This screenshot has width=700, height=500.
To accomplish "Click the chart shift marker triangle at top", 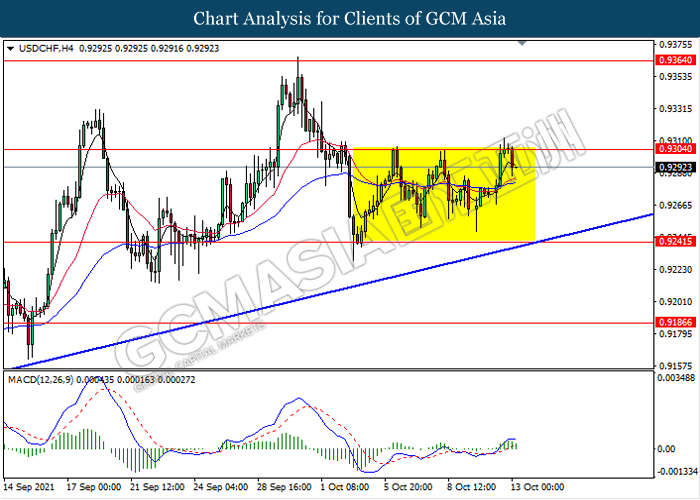I will pos(522,43).
